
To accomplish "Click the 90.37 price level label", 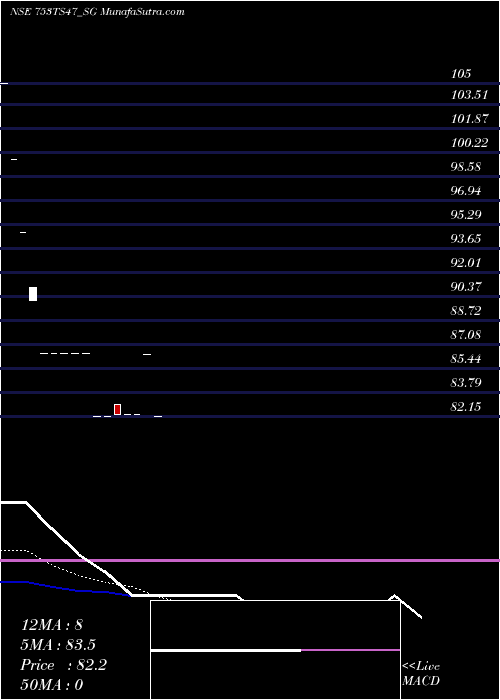I will [466, 287].
